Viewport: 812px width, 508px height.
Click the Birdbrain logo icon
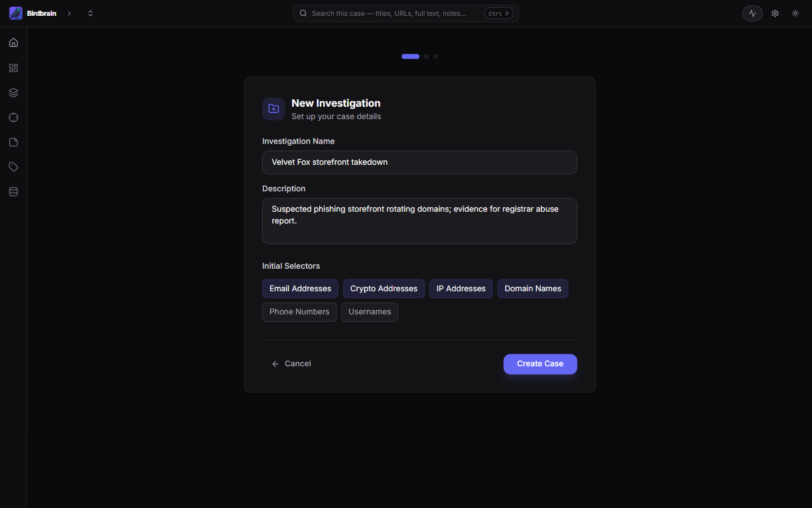[16, 13]
